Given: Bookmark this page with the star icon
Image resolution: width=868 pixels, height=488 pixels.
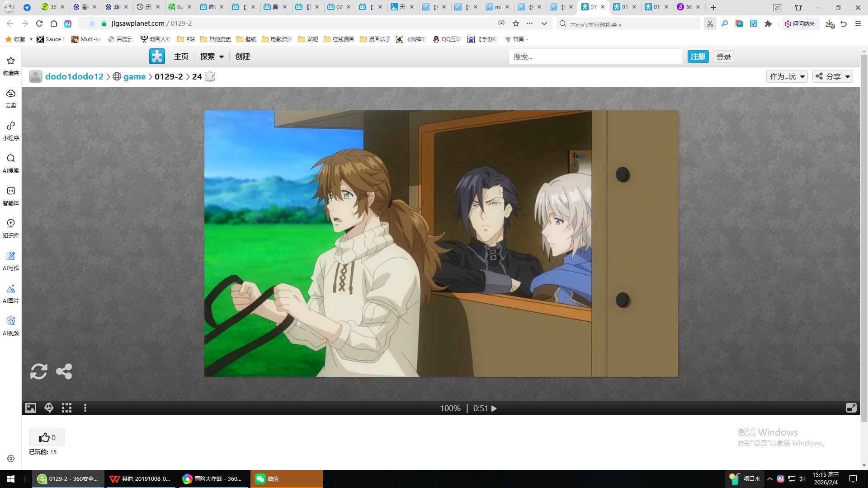Looking at the screenshot, I should 515,23.
